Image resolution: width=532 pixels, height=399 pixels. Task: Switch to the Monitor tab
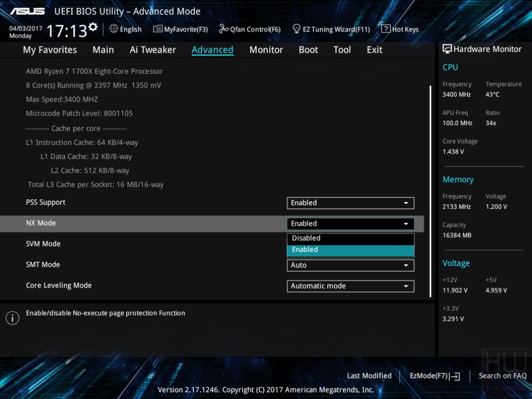tap(266, 50)
